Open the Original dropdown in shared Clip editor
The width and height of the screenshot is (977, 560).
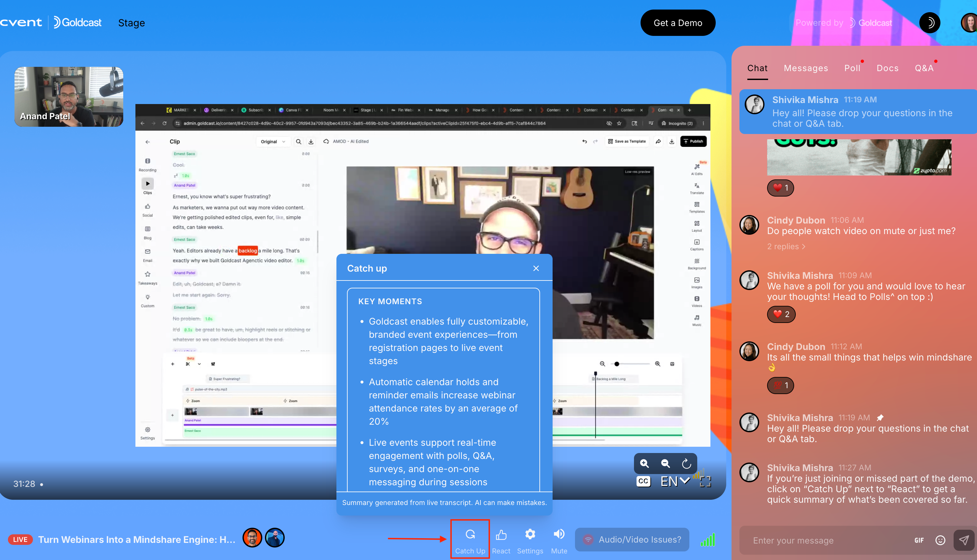(273, 142)
